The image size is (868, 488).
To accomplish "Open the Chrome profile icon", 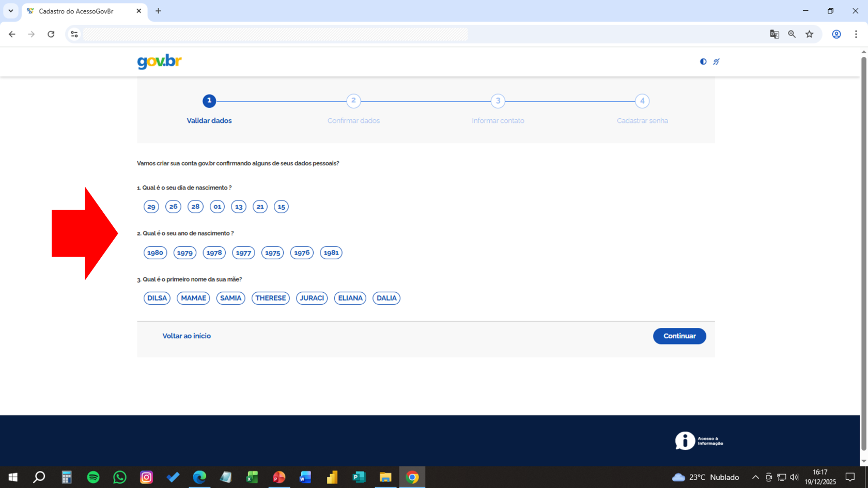I will tap(836, 34).
